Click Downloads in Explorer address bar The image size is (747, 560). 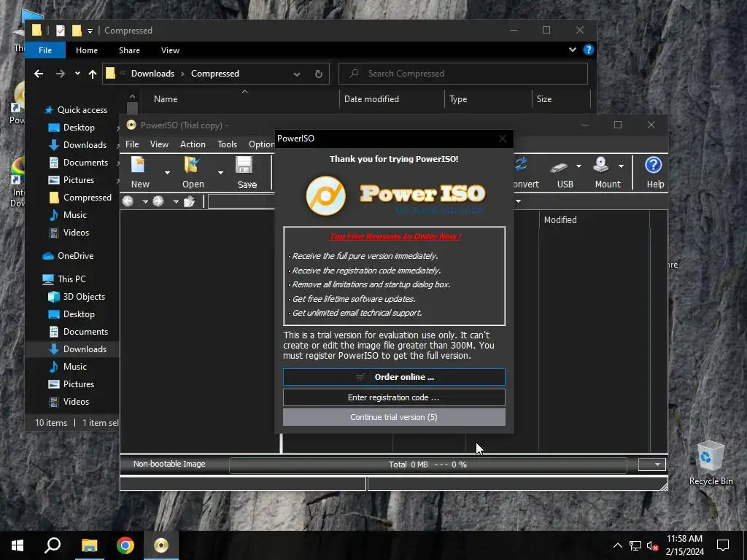tap(152, 74)
